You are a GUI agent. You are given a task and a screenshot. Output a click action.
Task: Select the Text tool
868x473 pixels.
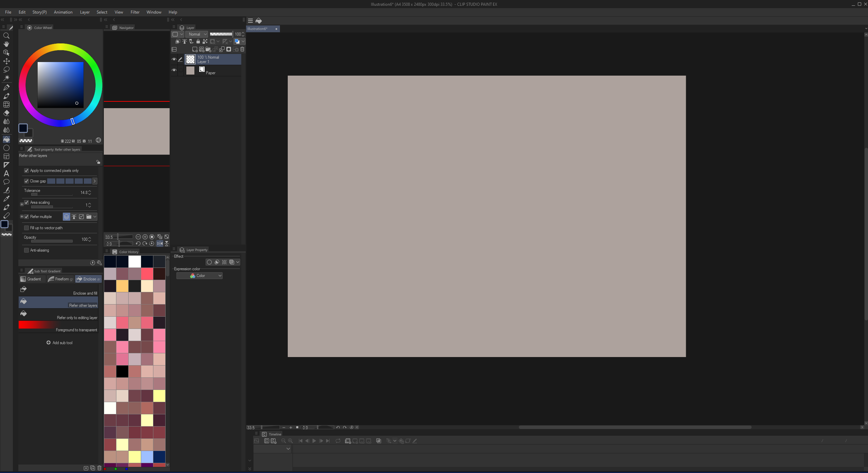pyautogui.click(x=6, y=173)
